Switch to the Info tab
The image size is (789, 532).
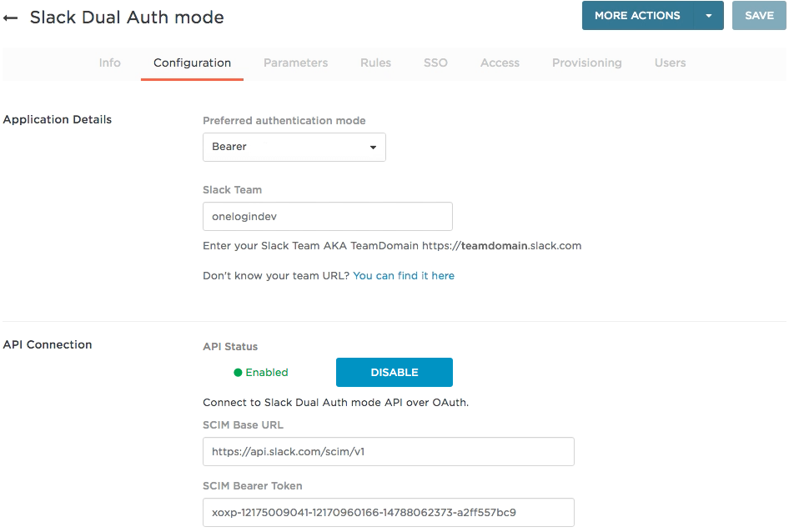click(110, 63)
